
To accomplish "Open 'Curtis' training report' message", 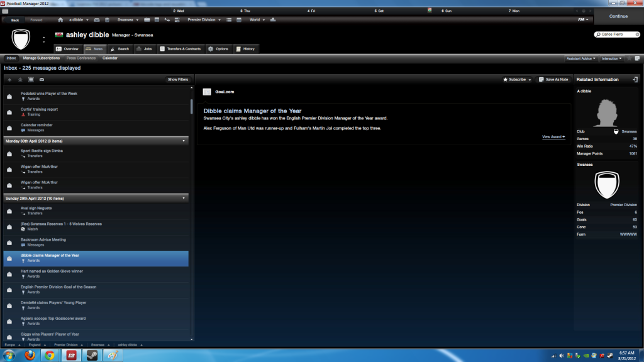I will click(x=96, y=112).
